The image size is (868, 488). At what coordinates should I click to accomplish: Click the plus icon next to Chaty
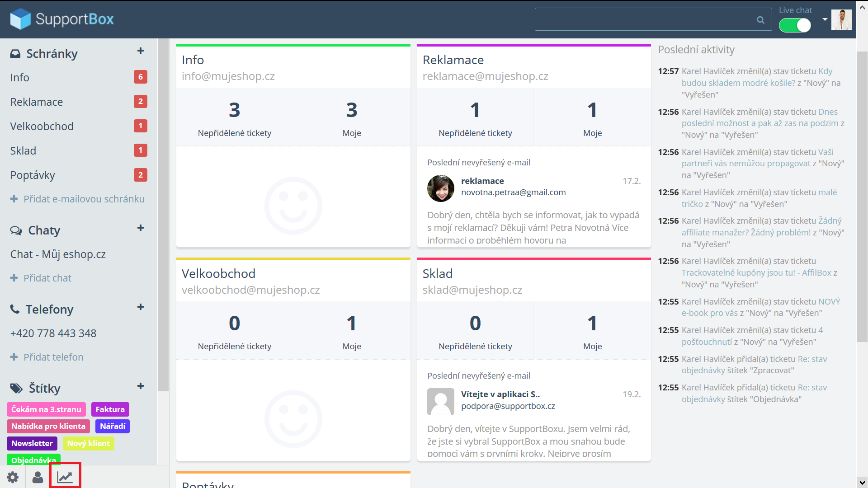(141, 228)
